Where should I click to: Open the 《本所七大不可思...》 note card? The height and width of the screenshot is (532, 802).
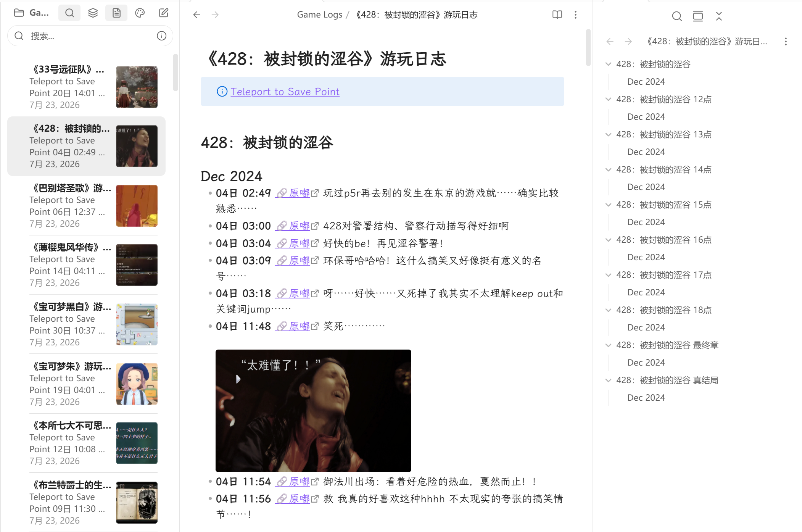[86, 443]
